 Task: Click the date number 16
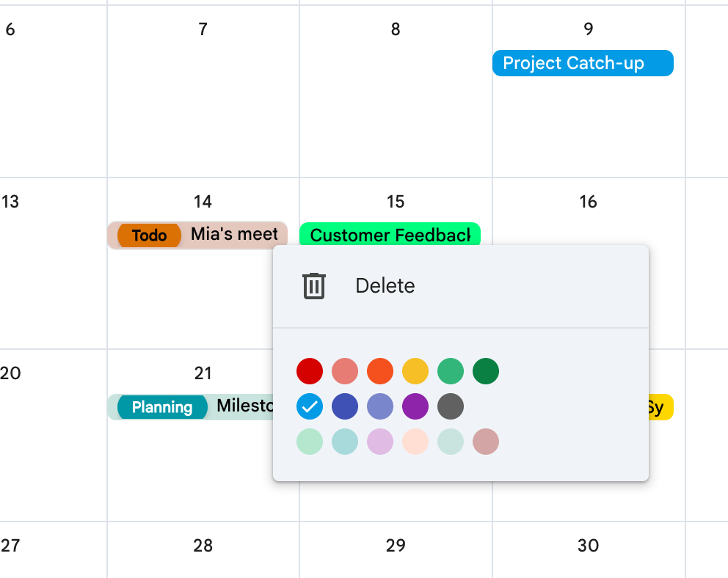(588, 202)
